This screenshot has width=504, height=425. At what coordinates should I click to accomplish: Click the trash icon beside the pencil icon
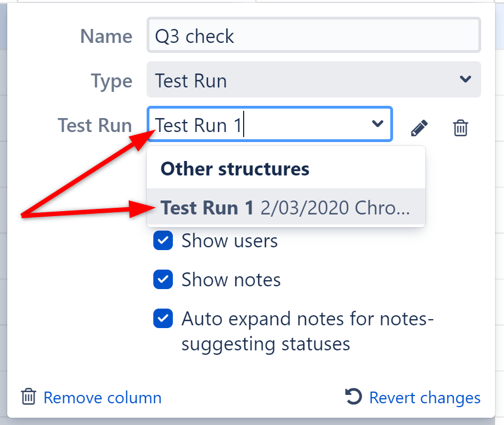461,128
